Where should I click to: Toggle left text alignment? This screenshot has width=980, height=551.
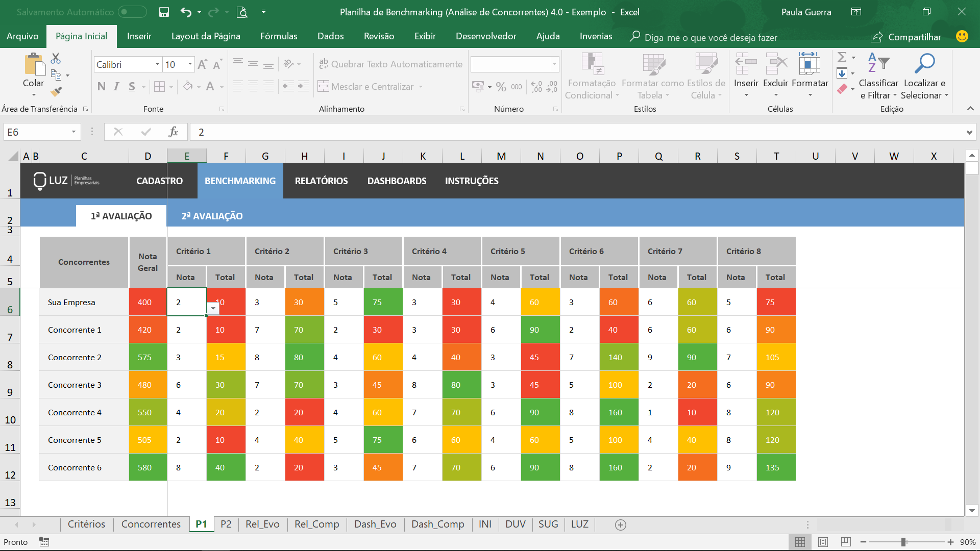(x=237, y=86)
